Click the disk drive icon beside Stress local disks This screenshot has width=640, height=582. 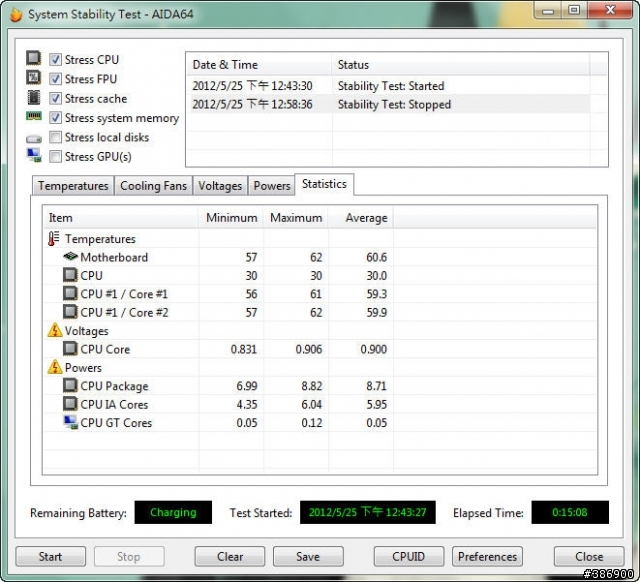(33, 139)
